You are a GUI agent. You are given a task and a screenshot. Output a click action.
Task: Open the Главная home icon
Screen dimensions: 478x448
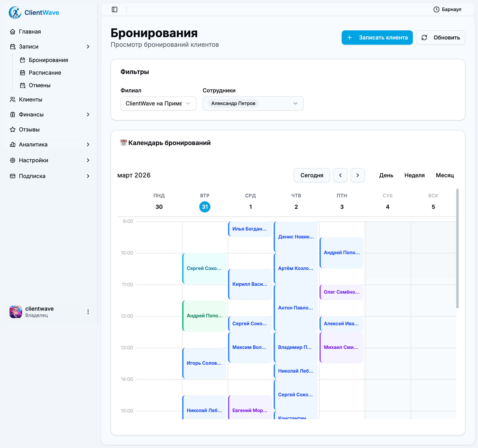(x=13, y=32)
